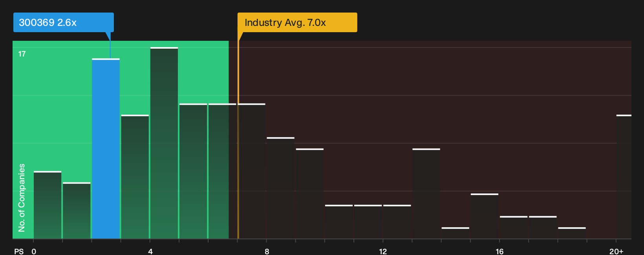Click the yellow 'Industry Avg. 7.0x' label
The width and height of the screenshot is (644, 255).
(x=297, y=22)
